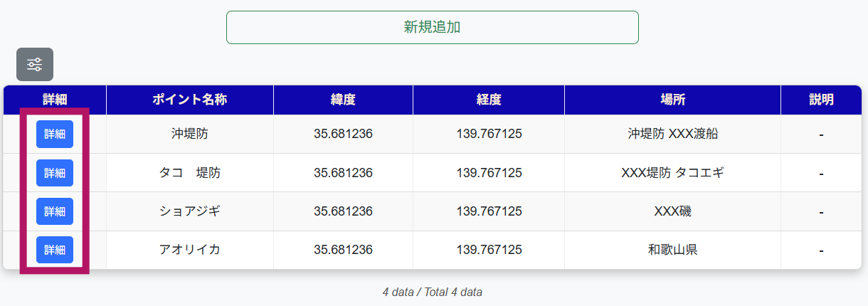Select the アオリイカ point name cell
This screenshot has width=868, height=306.
coord(189,250)
